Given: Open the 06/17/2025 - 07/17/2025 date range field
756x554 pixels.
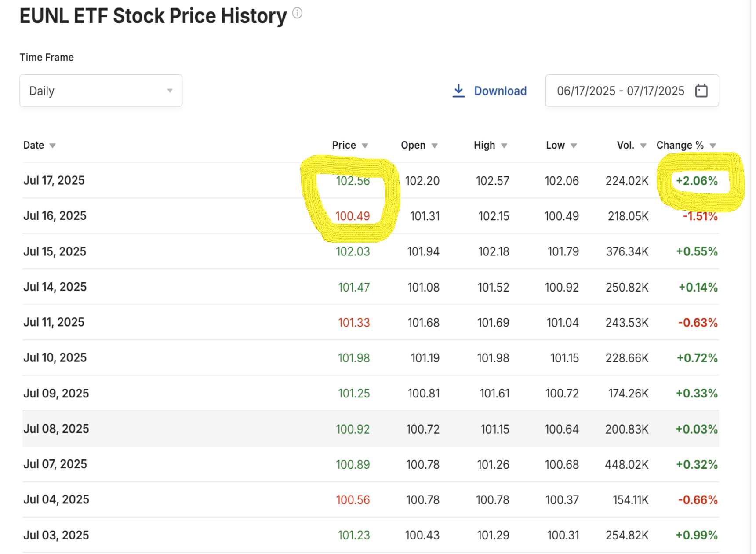Looking at the screenshot, I should point(632,91).
